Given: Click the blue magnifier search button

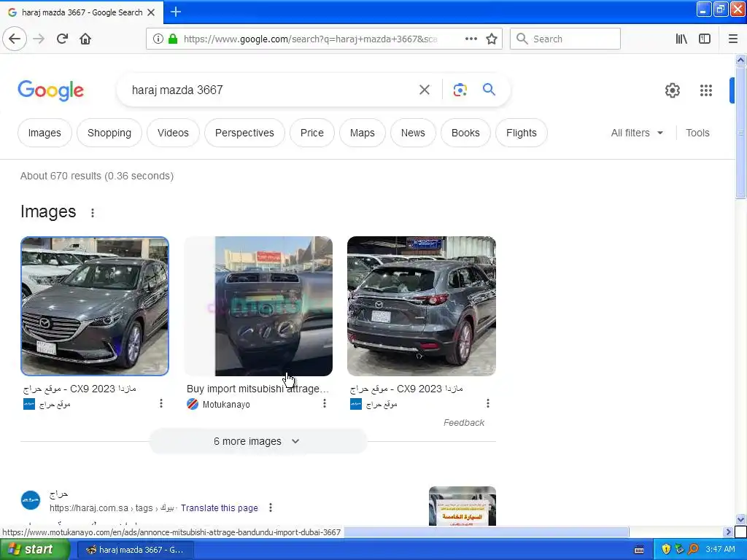Looking at the screenshot, I should 489,90.
